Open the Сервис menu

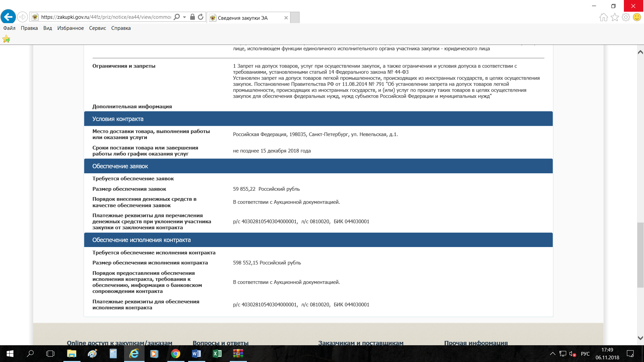pos(98,28)
